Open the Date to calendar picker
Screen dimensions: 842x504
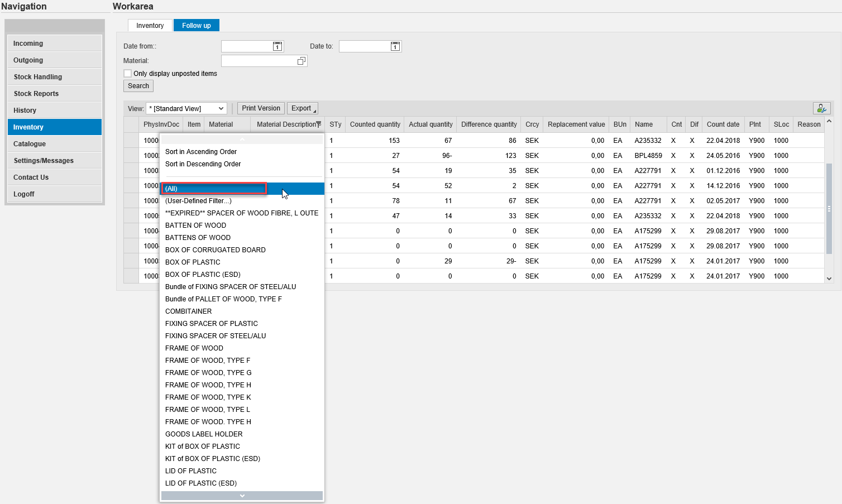tap(395, 46)
